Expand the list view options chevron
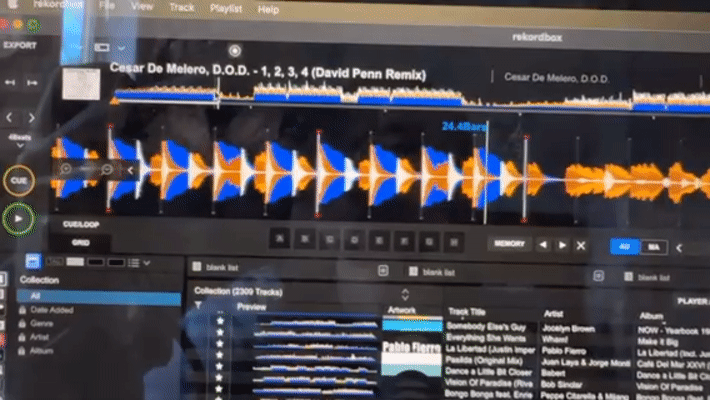 [x=147, y=263]
